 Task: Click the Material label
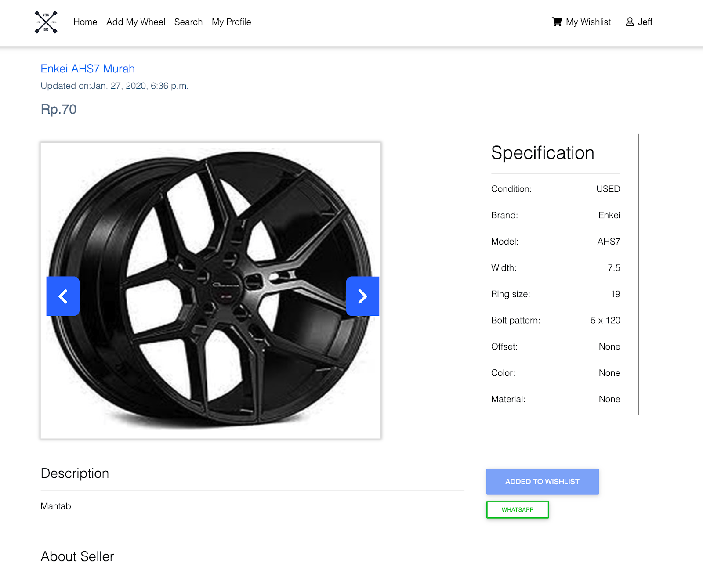pyautogui.click(x=508, y=399)
